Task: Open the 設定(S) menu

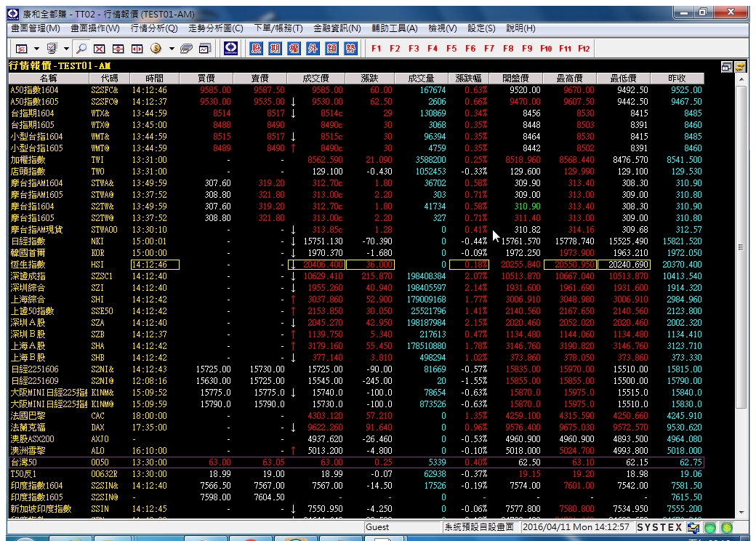Action: 481,28
